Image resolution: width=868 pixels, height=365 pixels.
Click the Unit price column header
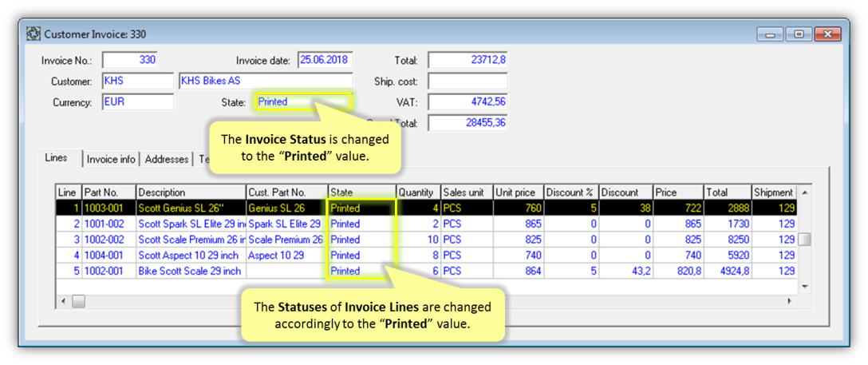519,192
